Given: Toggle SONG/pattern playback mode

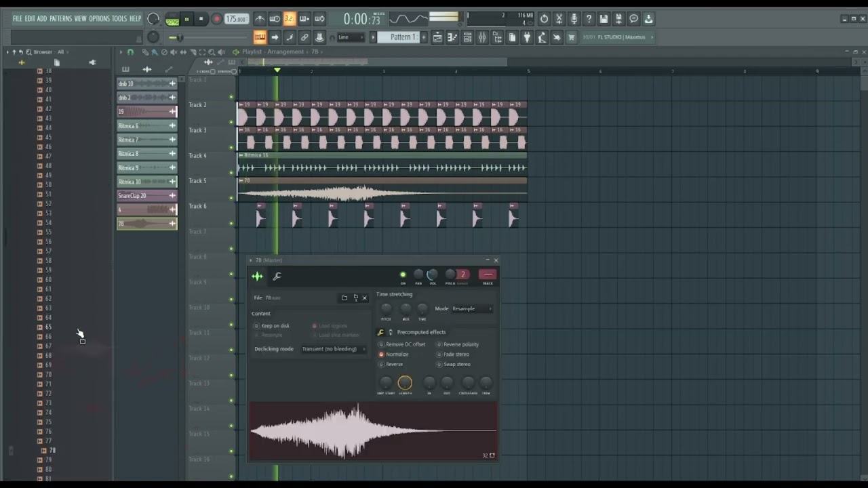Looking at the screenshot, I should click(x=172, y=20).
